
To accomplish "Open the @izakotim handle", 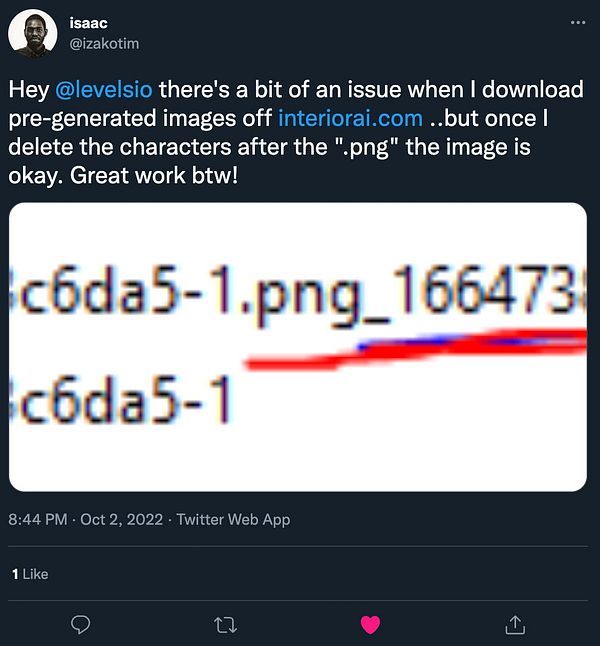I will pyautogui.click(x=104, y=44).
